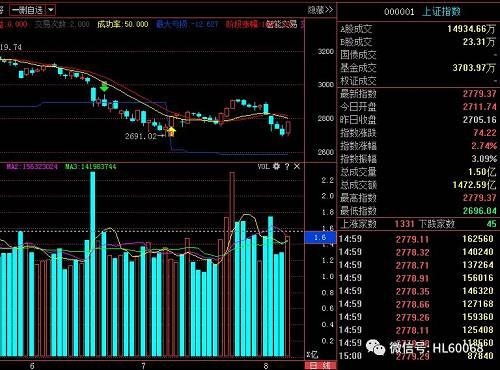Click the 指数涨幅 value 2.74%

coord(484,146)
